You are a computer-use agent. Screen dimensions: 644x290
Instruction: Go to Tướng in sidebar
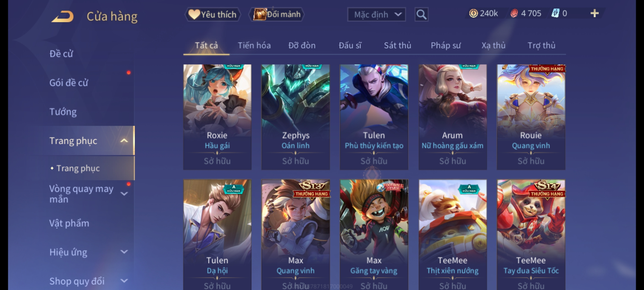coord(63,112)
